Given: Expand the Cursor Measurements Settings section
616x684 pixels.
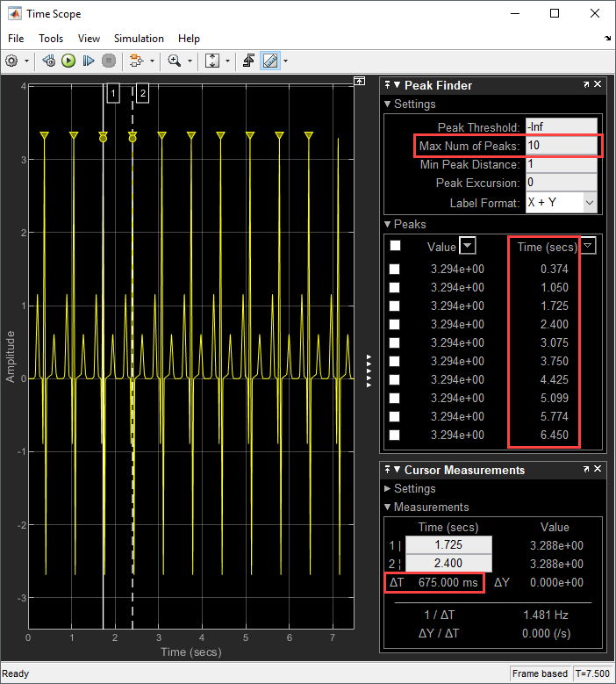Looking at the screenshot, I should pos(414,488).
